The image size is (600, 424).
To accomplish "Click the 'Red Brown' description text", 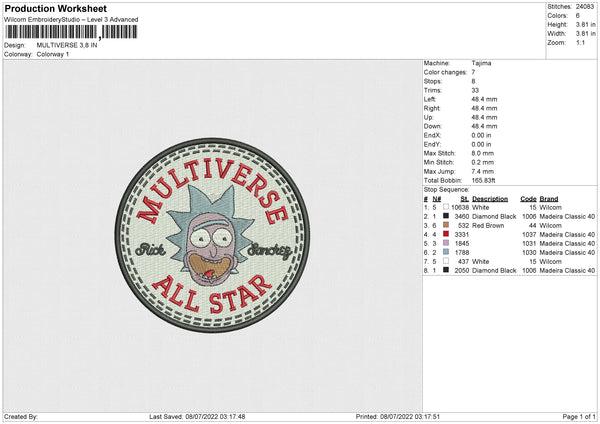I will pyautogui.click(x=488, y=226).
